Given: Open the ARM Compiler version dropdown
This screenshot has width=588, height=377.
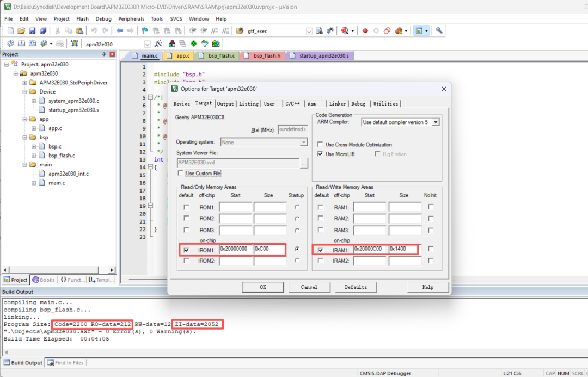Looking at the screenshot, I should pyautogui.click(x=435, y=122).
